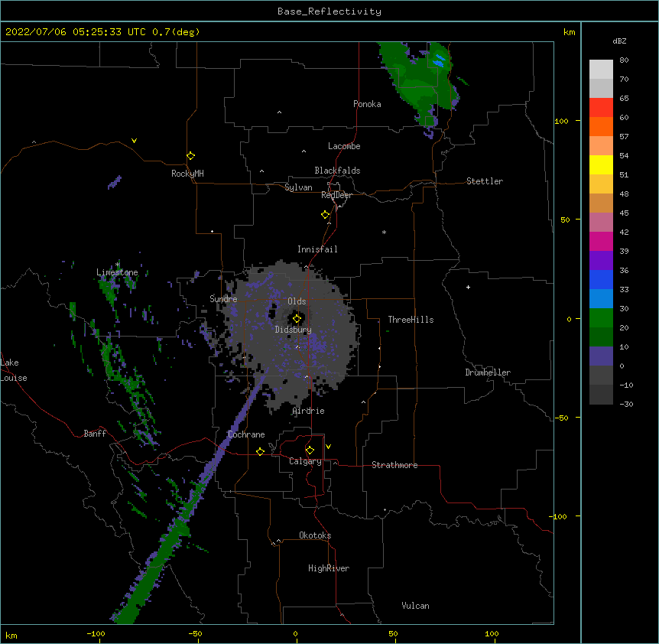Click the Drumheller label

[x=488, y=372]
